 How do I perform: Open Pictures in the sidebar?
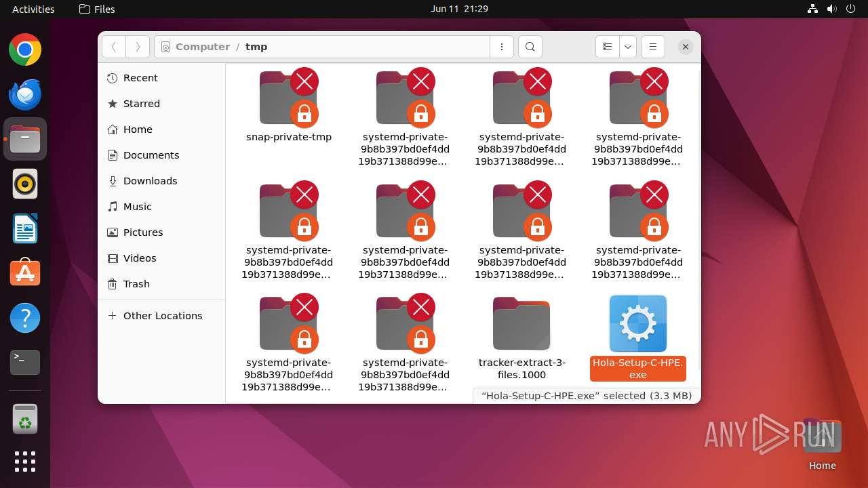point(161,232)
